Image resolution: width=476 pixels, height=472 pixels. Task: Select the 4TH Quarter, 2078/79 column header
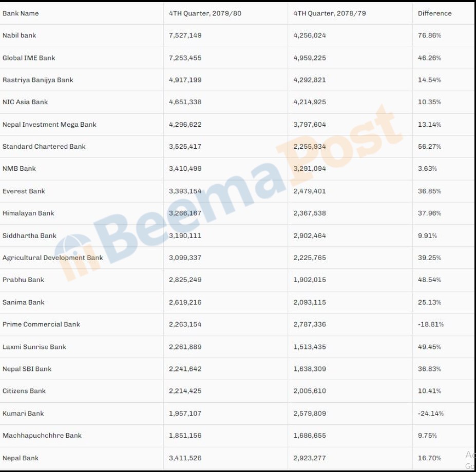tap(330, 13)
